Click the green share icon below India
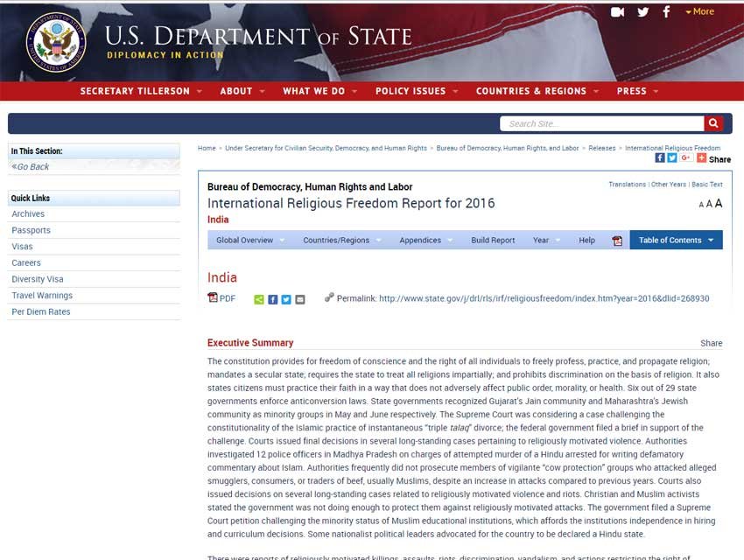 click(x=259, y=299)
